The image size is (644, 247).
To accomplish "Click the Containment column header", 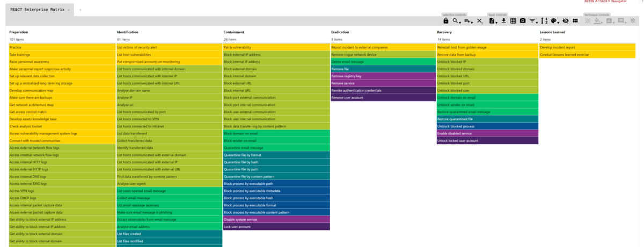I will pyautogui.click(x=234, y=32).
